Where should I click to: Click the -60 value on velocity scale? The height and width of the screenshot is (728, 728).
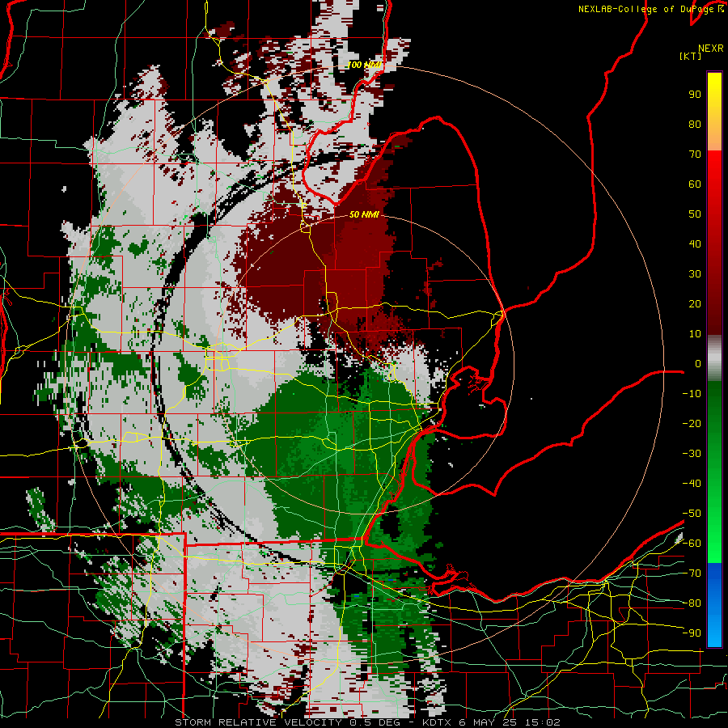click(692, 544)
